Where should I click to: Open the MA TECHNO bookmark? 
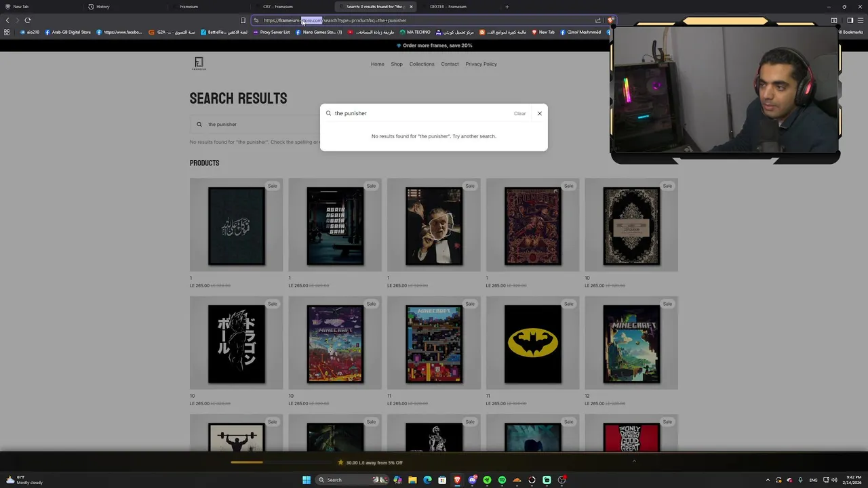point(415,32)
